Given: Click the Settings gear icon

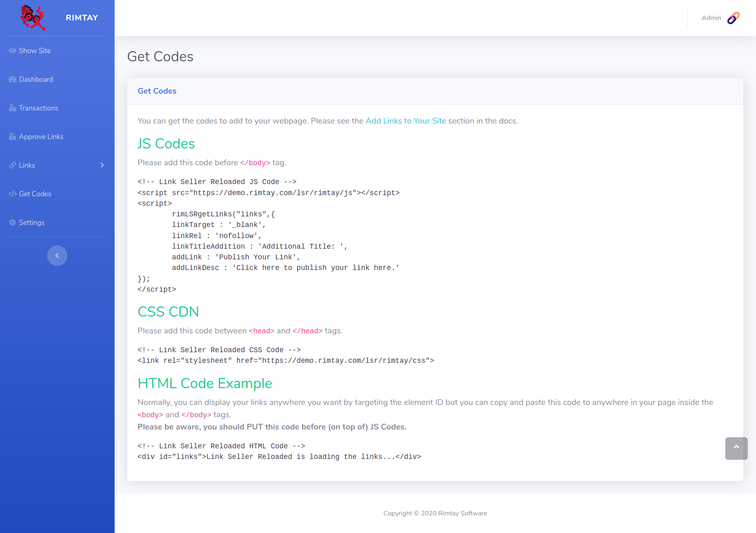Looking at the screenshot, I should (13, 223).
